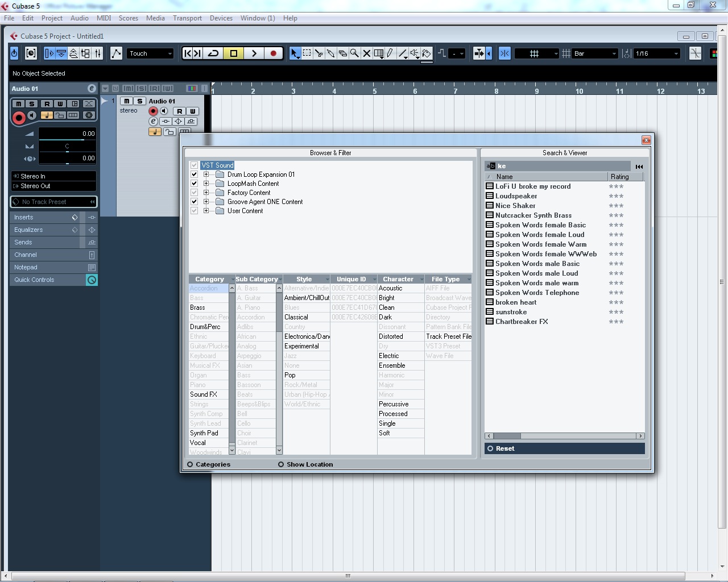Toggle Write automation W on Audio 01 track

pos(192,111)
